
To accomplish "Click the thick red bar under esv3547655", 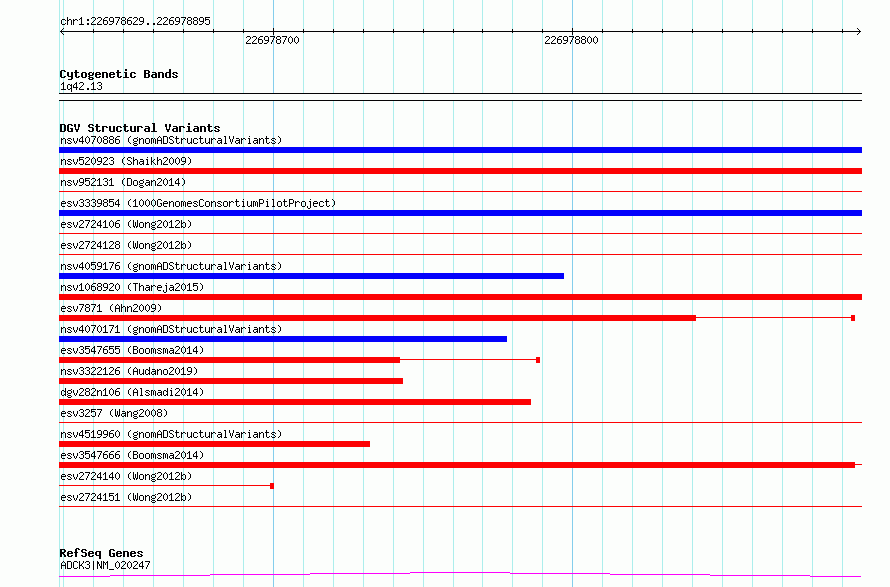I will click(229, 360).
